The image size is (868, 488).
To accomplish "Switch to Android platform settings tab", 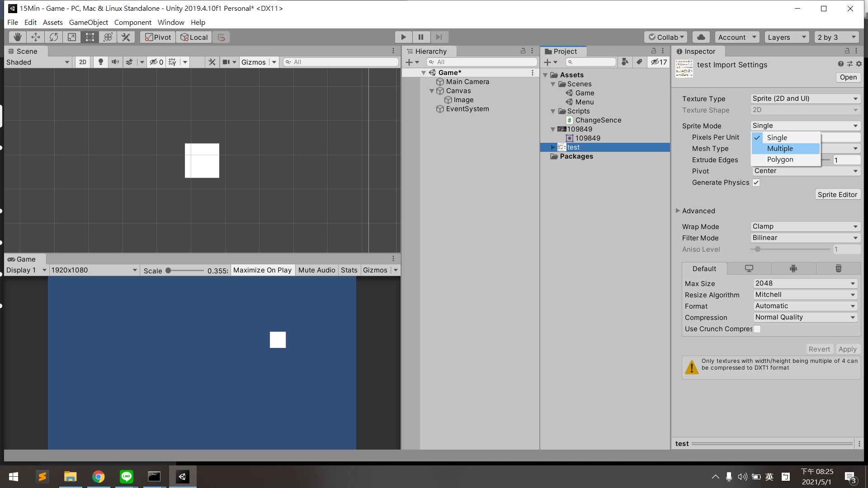I will pyautogui.click(x=793, y=268).
